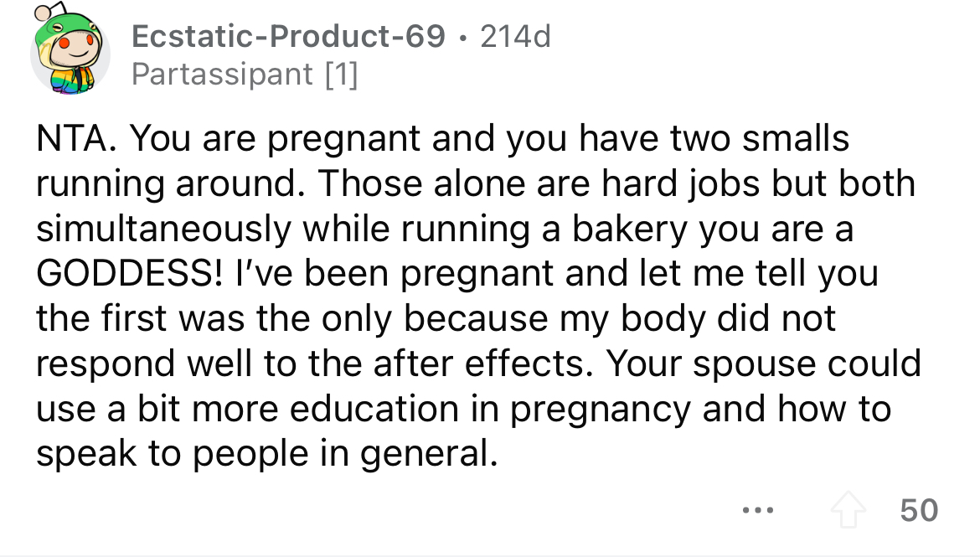Image resolution: width=980 pixels, height=557 pixels.
Task: Open Ecstatic-Product-69's user profile
Action: click(289, 37)
